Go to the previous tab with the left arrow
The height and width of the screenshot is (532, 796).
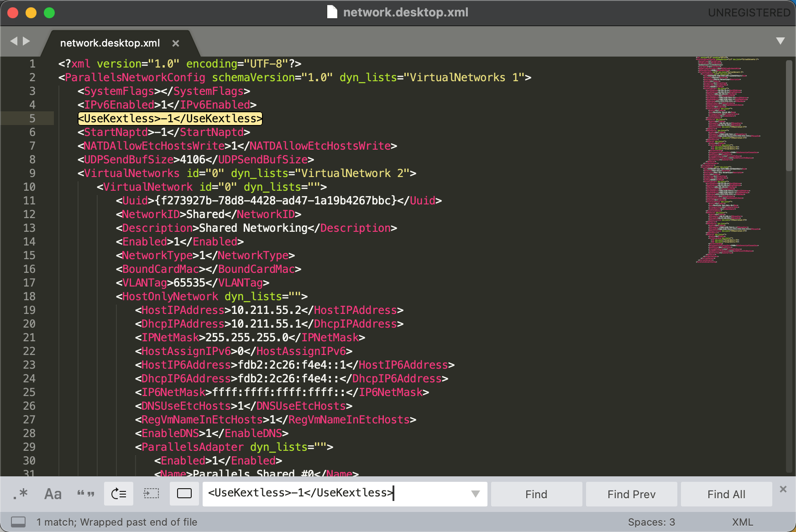tap(14, 41)
